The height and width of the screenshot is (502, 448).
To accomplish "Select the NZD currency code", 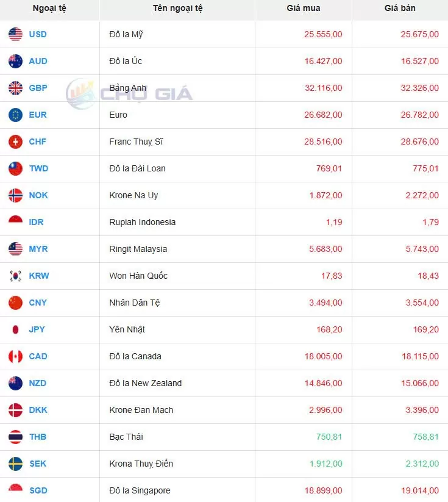I will (x=38, y=383).
